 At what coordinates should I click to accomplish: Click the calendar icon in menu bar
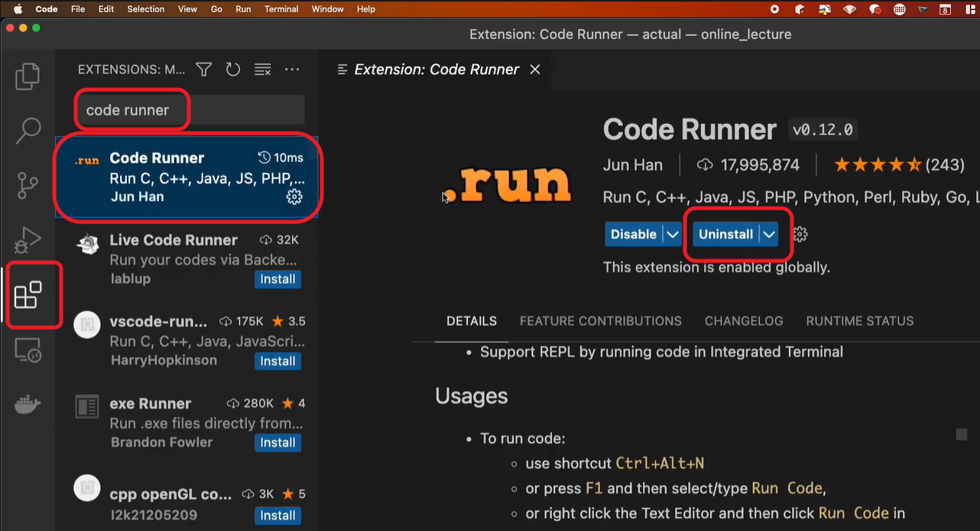pyautogui.click(x=946, y=9)
